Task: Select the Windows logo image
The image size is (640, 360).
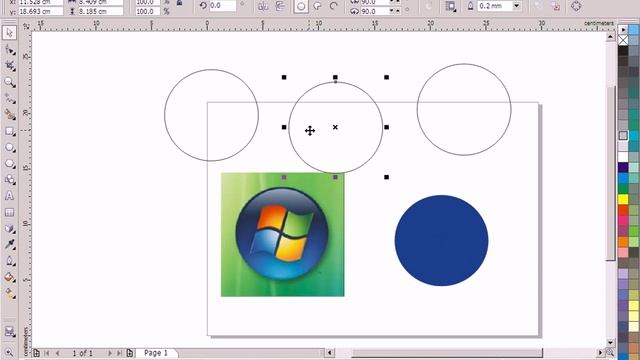Action: [282, 234]
